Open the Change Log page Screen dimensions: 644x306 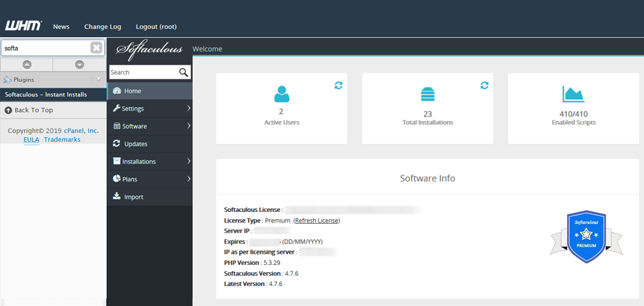pos(103,26)
